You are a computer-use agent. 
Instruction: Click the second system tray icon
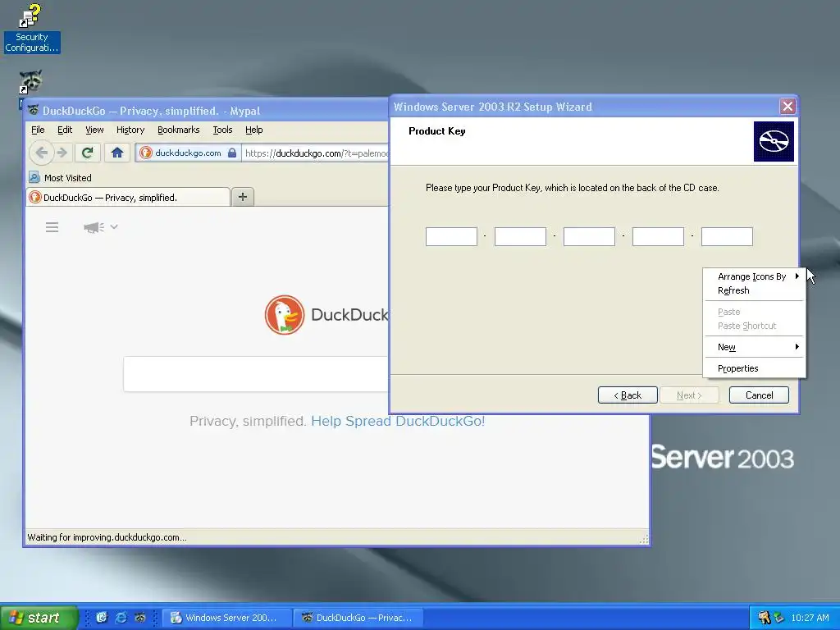click(x=779, y=618)
